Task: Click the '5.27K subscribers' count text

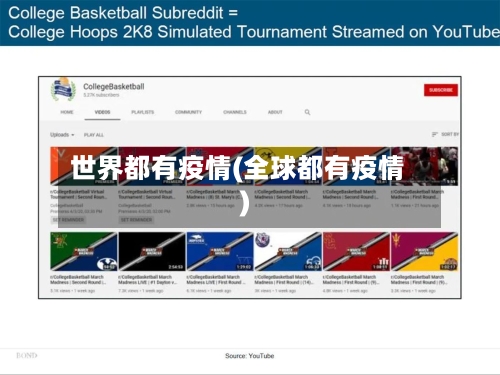Action: [101, 95]
